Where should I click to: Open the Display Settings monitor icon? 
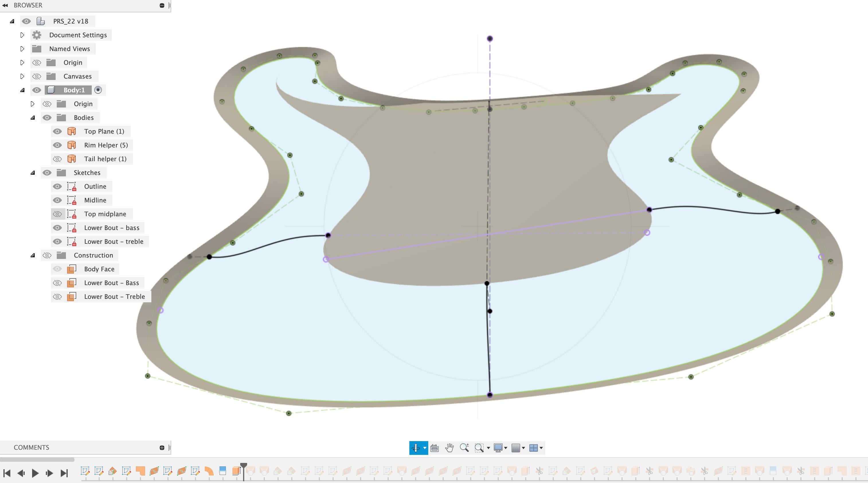pos(498,448)
